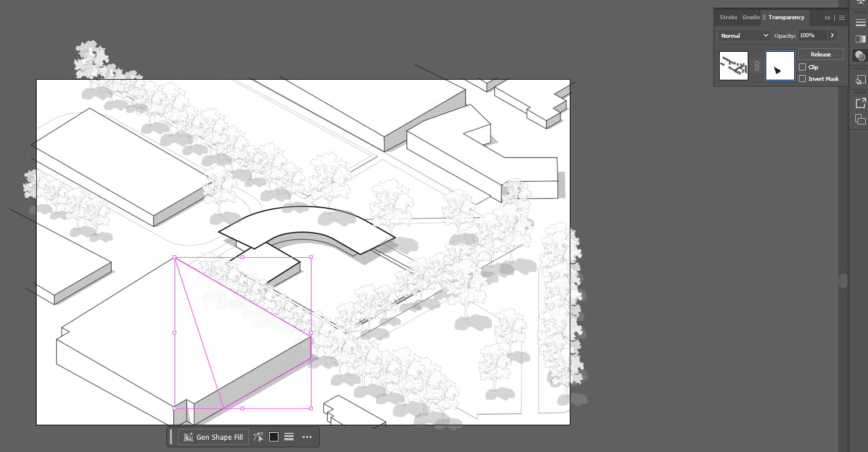Open the Normal blend mode dropdown
Viewport: 868px width, 452px height.
click(x=744, y=35)
